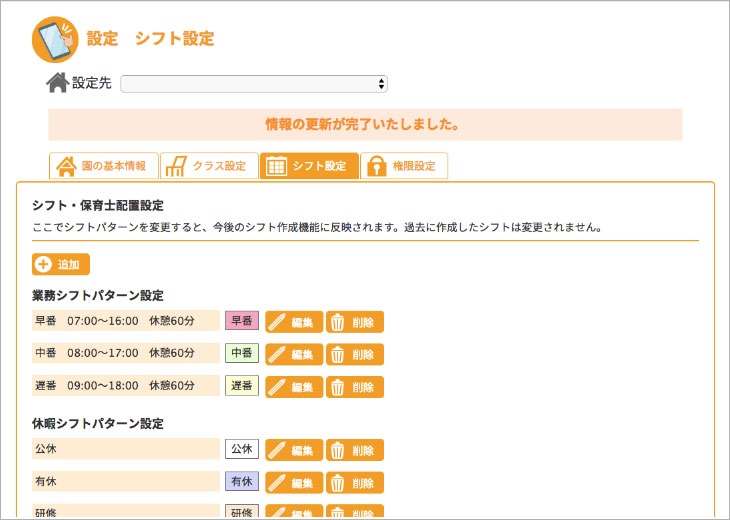
Task: Click the house icon beside 設定先
Action: point(58,83)
